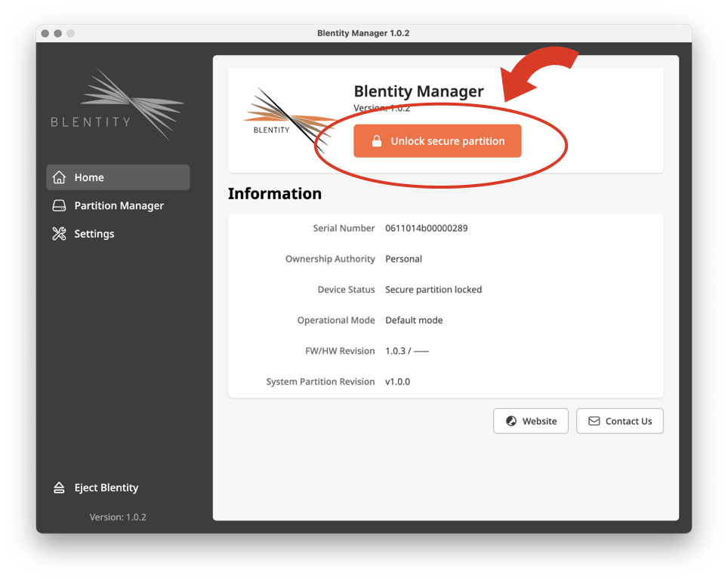The height and width of the screenshot is (581, 728).
Task: Click the Blentity logo in the sidebar
Action: coord(118,104)
